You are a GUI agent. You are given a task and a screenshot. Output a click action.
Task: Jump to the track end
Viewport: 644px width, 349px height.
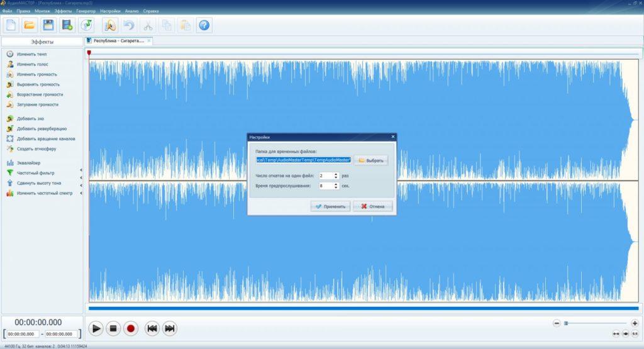click(170, 328)
